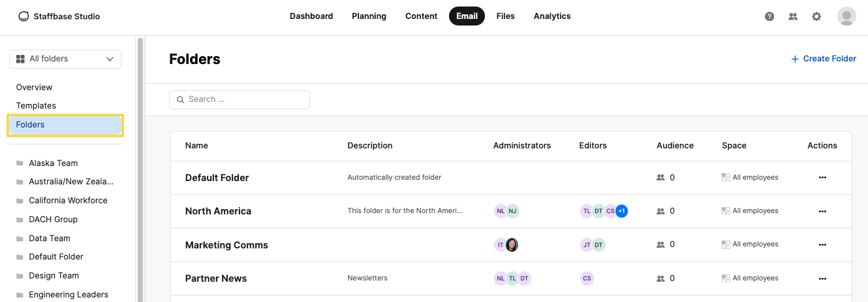Click the sidebar vertical scrollbar
Viewport: 868px width, 302px height.
pyautogui.click(x=140, y=163)
